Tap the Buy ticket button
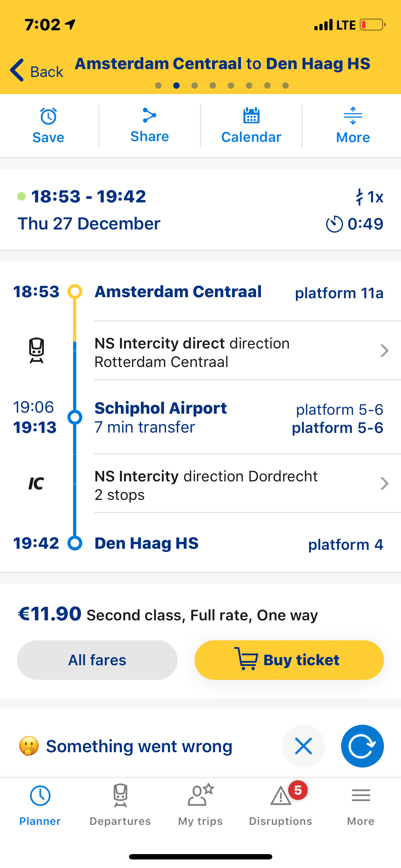Viewport: 401px width, 868px height. 289,660
